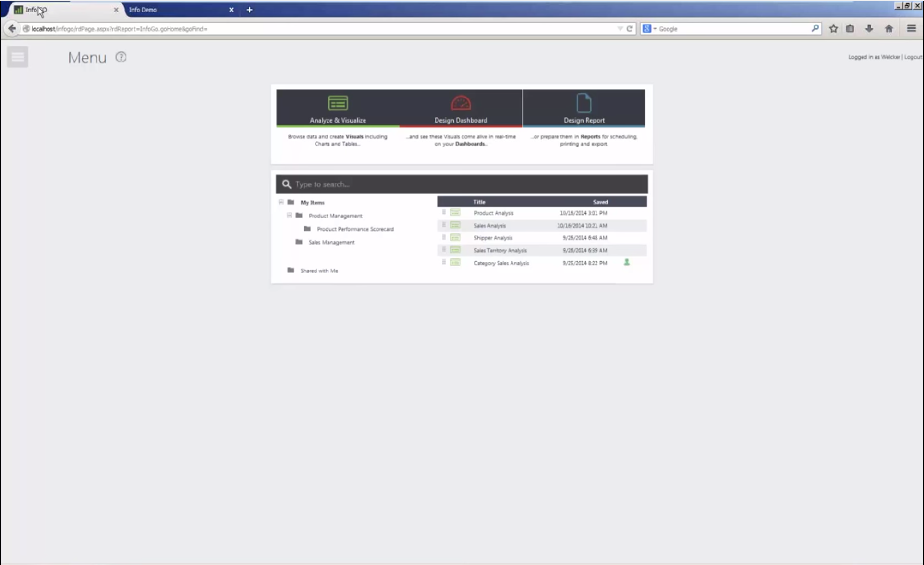Select the Sales Management folder
This screenshot has width=924, height=565.
331,242
